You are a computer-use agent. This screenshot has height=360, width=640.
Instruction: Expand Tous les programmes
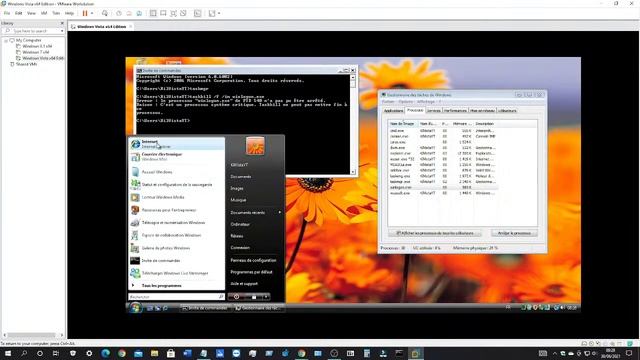coord(177,286)
